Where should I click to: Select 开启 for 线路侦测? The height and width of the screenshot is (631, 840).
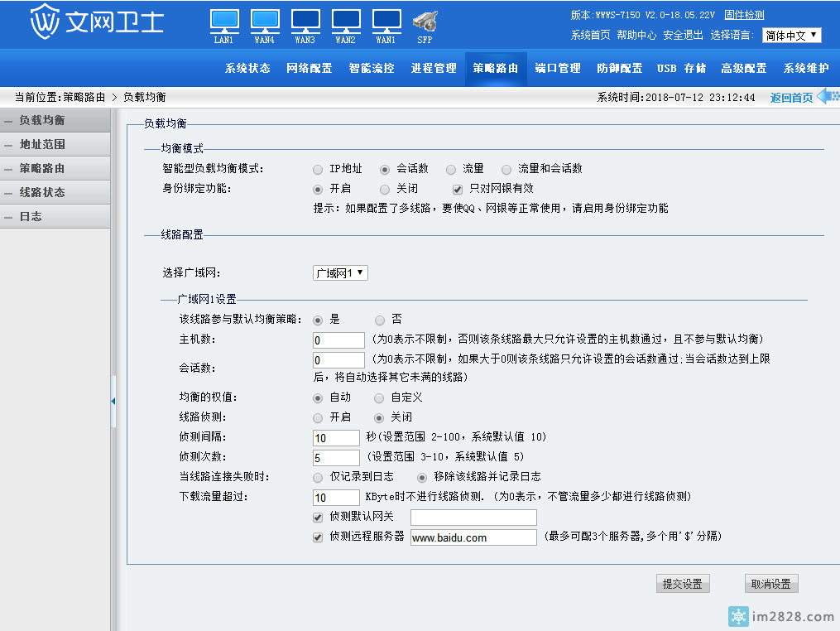[x=318, y=417]
